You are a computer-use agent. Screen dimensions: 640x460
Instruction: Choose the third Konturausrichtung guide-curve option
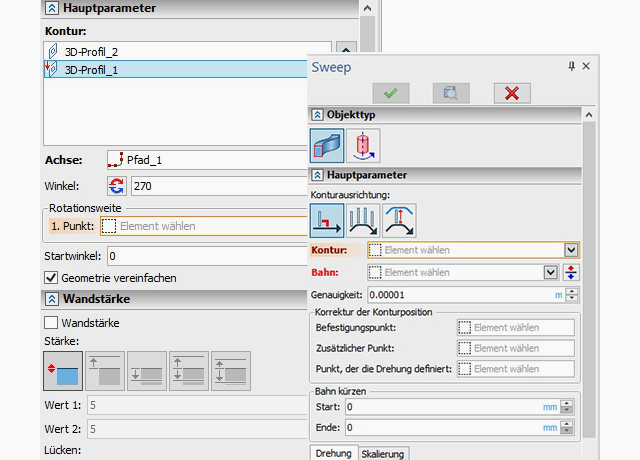399,220
